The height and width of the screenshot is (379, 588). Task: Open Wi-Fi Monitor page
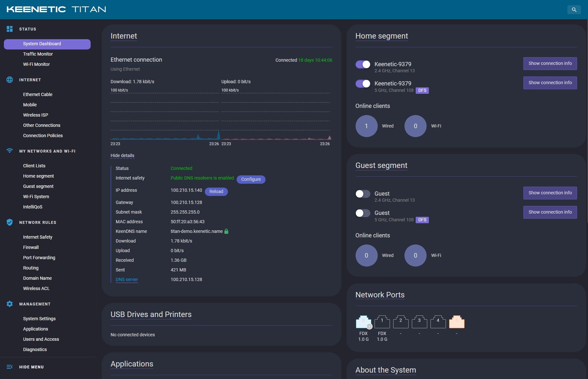(36, 64)
